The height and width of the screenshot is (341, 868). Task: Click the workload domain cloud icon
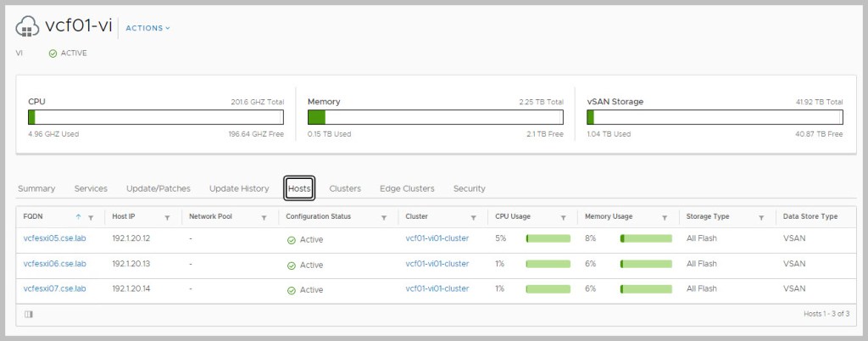tap(29, 27)
